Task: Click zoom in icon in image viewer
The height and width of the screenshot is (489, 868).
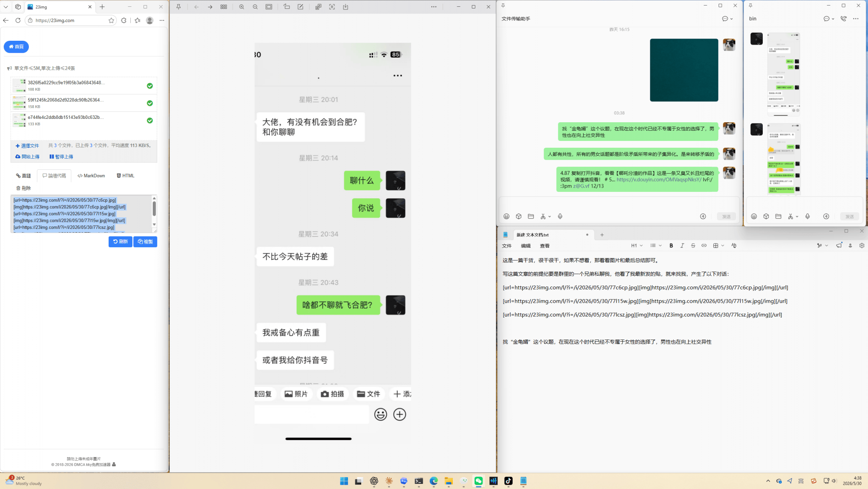Action: (242, 7)
